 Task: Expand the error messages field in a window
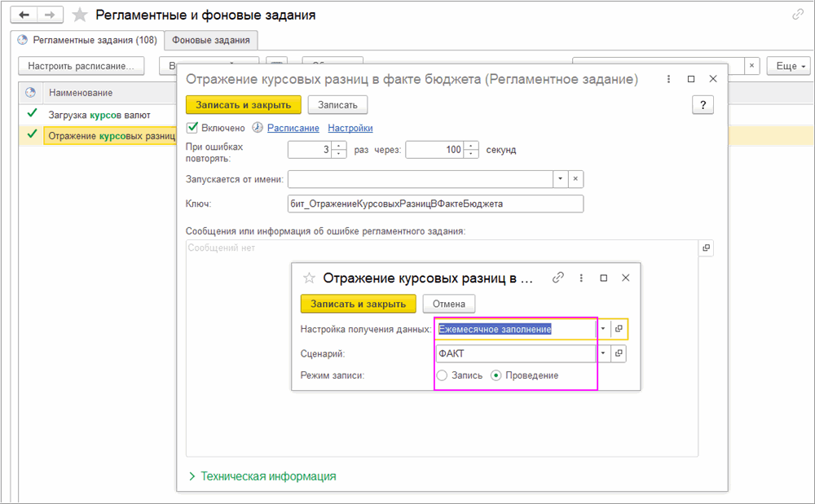coord(707,248)
